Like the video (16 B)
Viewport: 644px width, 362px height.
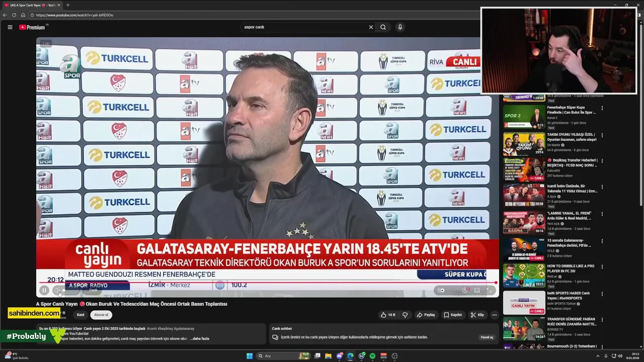click(x=387, y=315)
